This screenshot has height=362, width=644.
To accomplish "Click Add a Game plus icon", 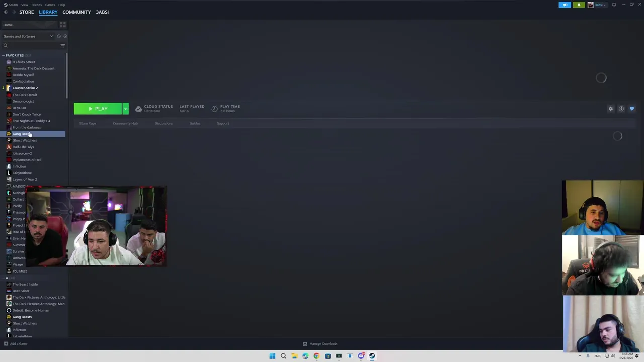I will click(x=6, y=344).
